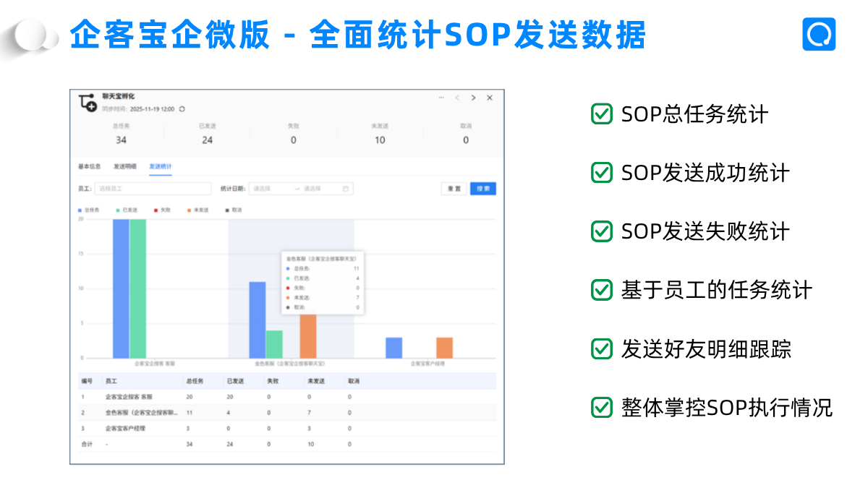Screen dimensions: 868x488
Task: Click the 搜索 search button
Action: coord(483,189)
